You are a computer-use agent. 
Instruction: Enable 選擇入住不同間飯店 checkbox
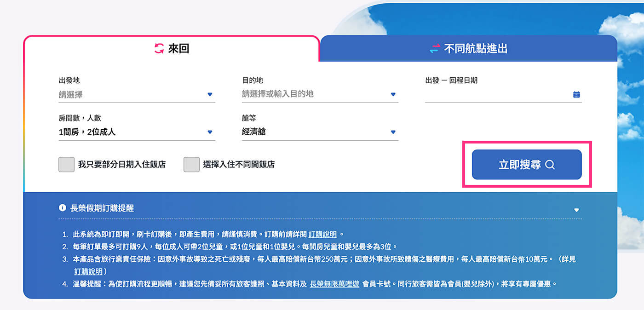pyautogui.click(x=191, y=164)
